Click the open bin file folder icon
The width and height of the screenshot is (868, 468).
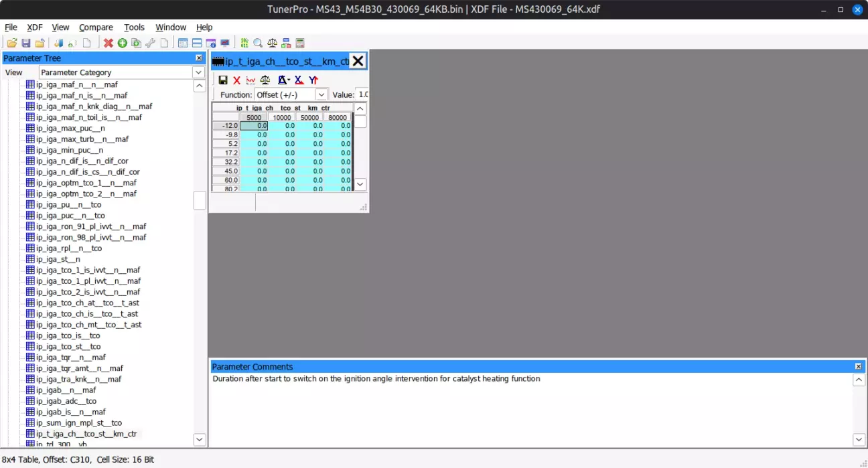tap(12, 43)
